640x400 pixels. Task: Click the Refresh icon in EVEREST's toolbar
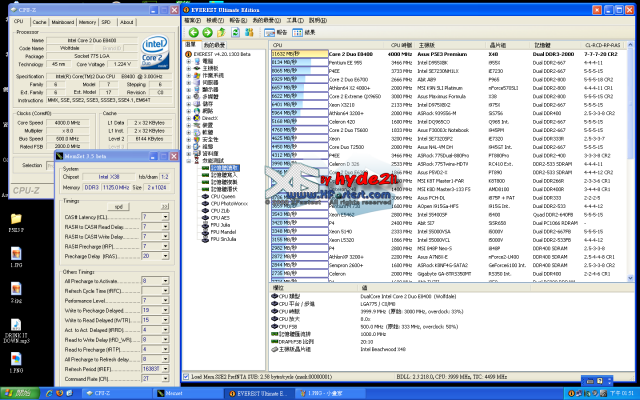(x=236, y=32)
